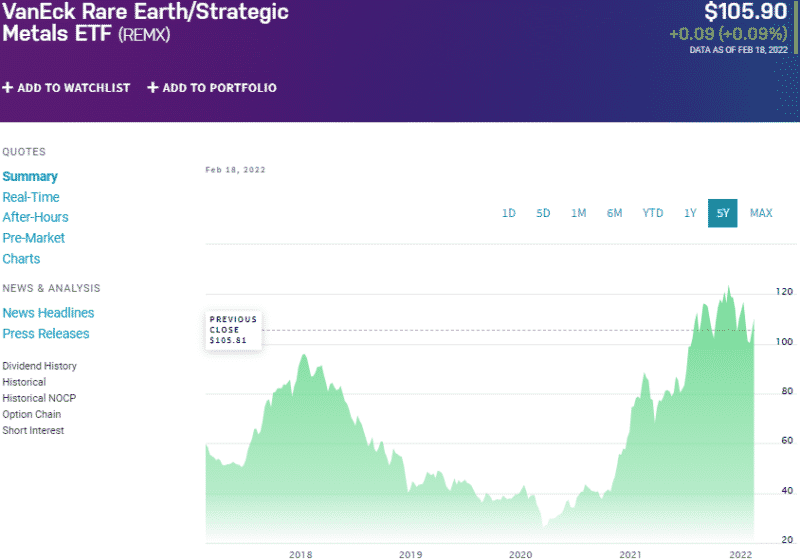Click the 2018 x-axis label
The image size is (800, 560).
[301, 554]
